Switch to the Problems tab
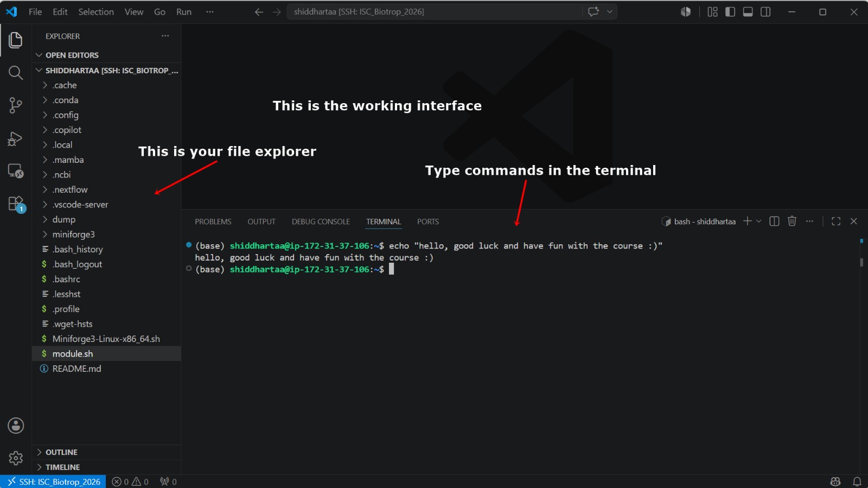The image size is (868, 488). (213, 221)
